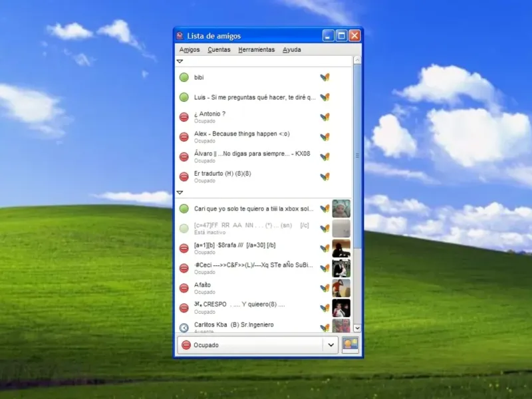The height and width of the screenshot is (399, 532).
Task: Select the contact name "Afaito"
Action: coord(202,285)
